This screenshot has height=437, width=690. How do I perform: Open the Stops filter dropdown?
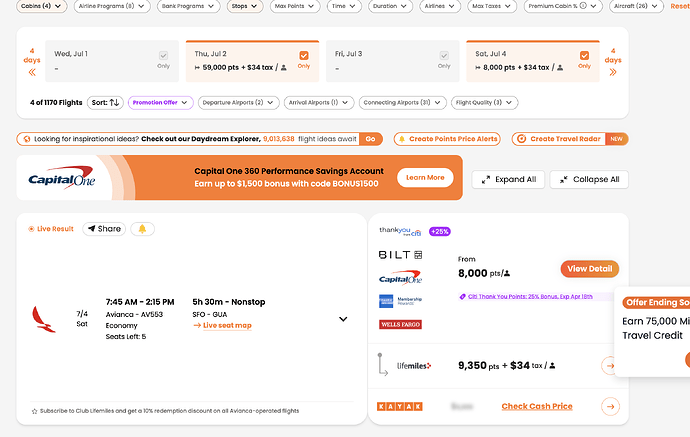pyautogui.click(x=245, y=6)
